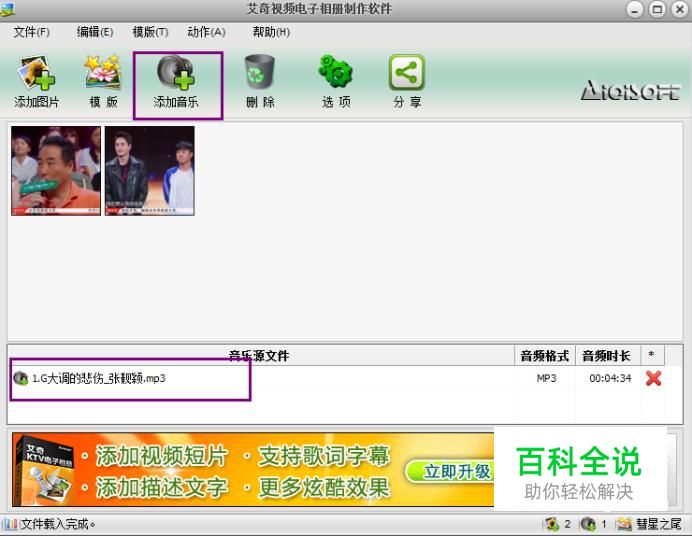
Task: Click the 音频时长 column header
Action: click(608, 356)
